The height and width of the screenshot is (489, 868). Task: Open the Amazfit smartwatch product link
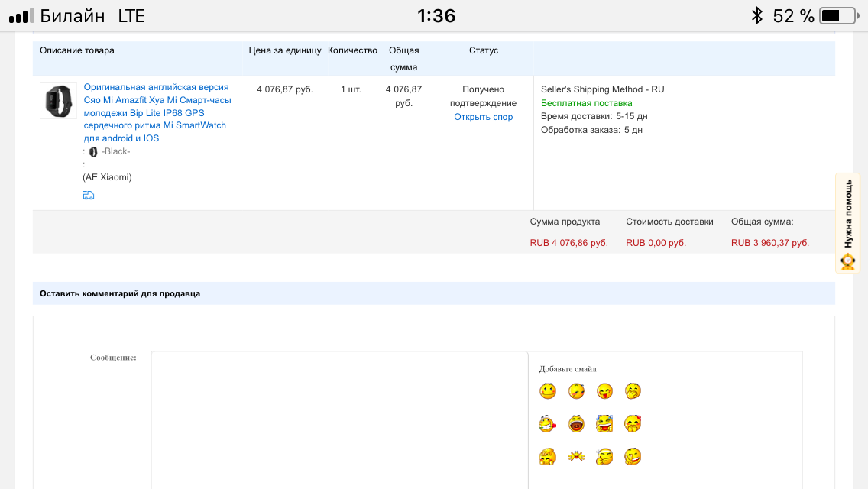click(x=157, y=113)
